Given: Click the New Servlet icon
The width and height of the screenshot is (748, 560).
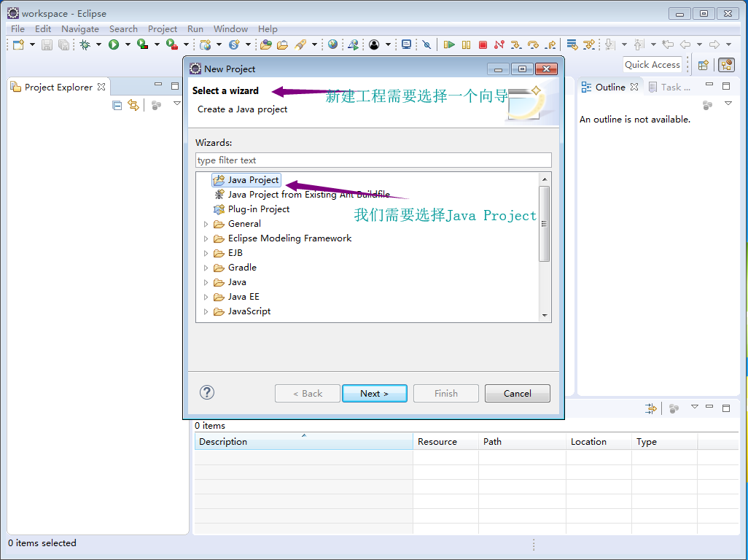Looking at the screenshot, I should click(x=234, y=44).
